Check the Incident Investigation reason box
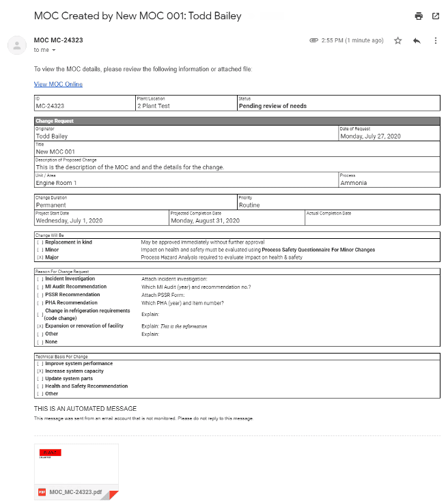Screen dimensions: 448x503 click(39, 279)
